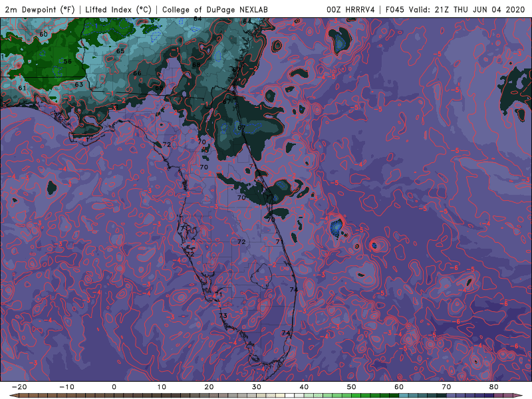Click the "-20" label on the color scale
Viewport: 532px width, 399px height.
click(19, 387)
